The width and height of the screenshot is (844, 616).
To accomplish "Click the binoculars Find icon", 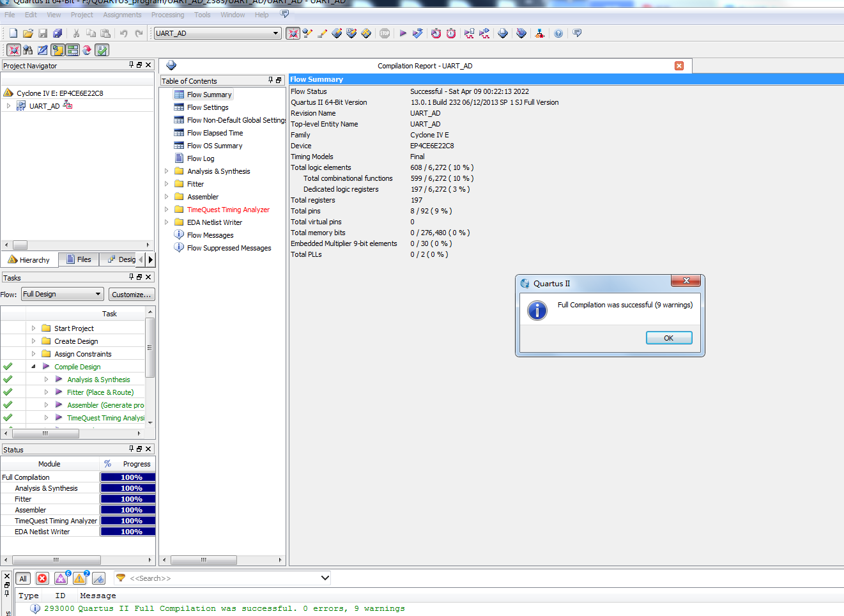I will (x=27, y=50).
